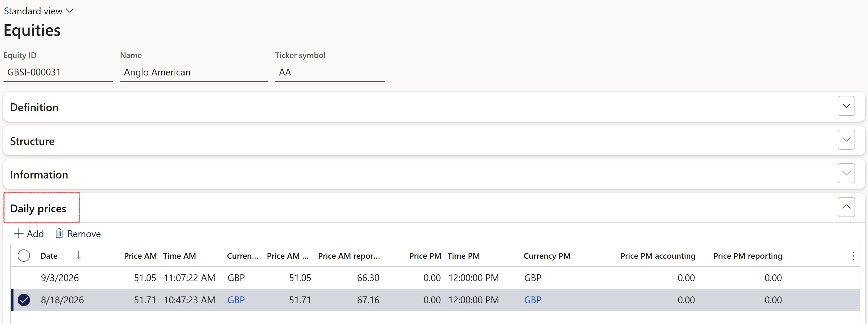868x324 pixels.
Task: Click the Definition section header
Action: coord(34,107)
